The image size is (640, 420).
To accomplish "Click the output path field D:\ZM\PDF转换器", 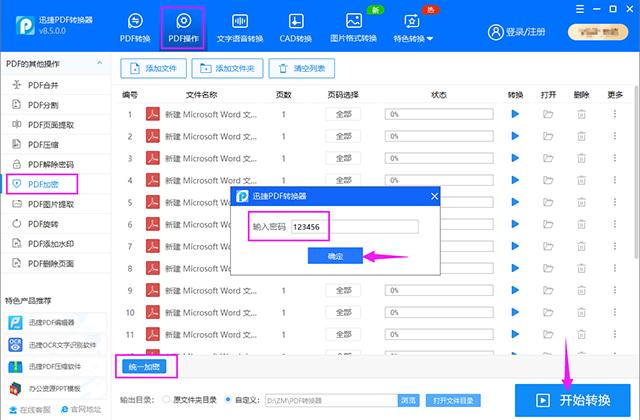I will pos(331,400).
